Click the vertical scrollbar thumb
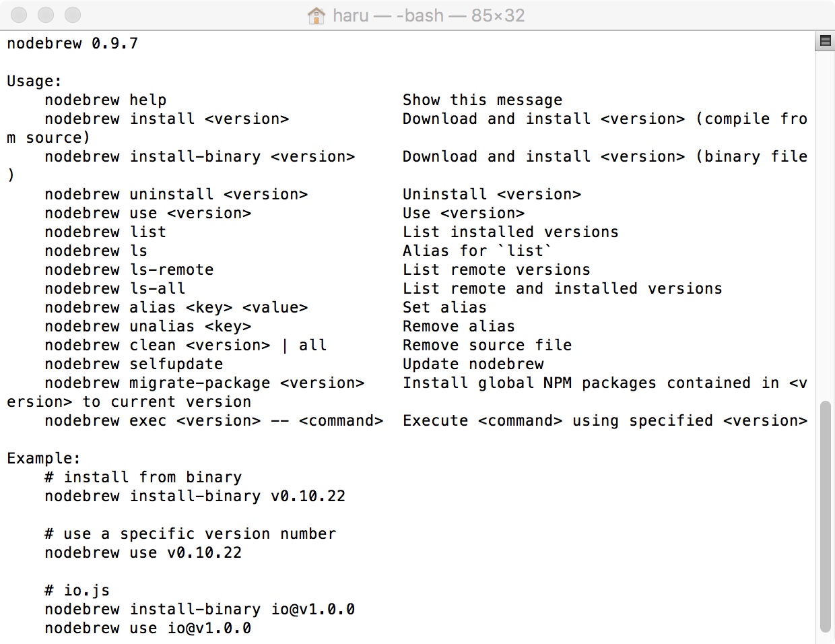835x644 pixels. pyautogui.click(x=825, y=515)
